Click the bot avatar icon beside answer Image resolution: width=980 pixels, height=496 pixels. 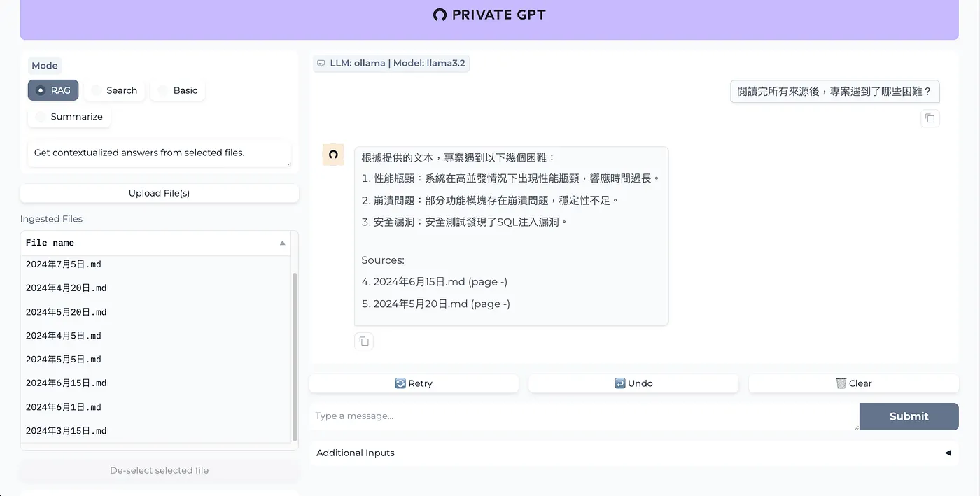click(x=333, y=155)
